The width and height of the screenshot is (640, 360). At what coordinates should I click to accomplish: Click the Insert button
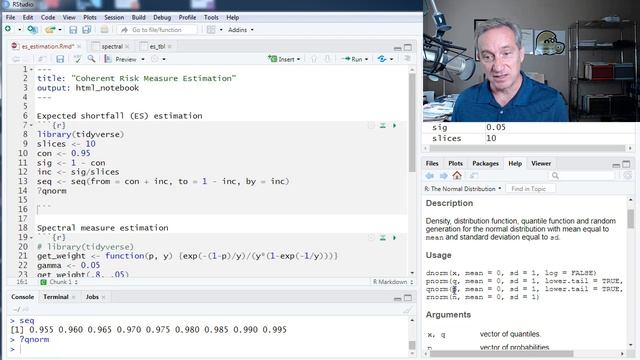point(282,59)
